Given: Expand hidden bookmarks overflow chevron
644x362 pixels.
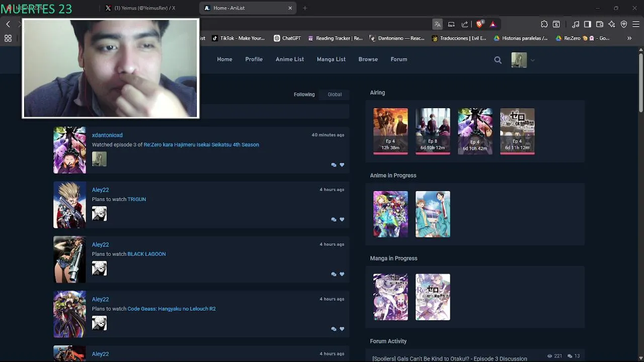Looking at the screenshot, I should (x=629, y=38).
